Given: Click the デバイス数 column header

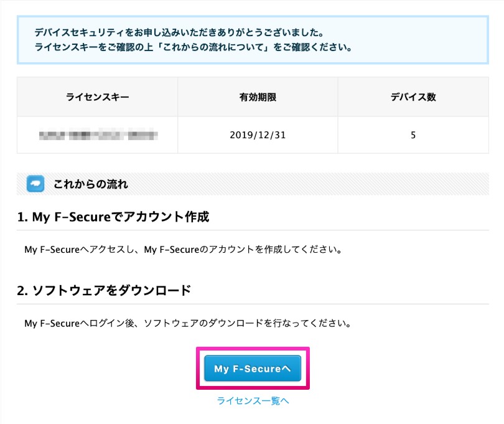Looking at the screenshot, I should pos(413,97).
